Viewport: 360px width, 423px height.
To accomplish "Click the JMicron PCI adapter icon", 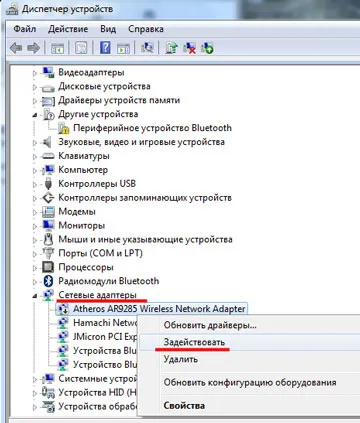I will click(63, 337).
